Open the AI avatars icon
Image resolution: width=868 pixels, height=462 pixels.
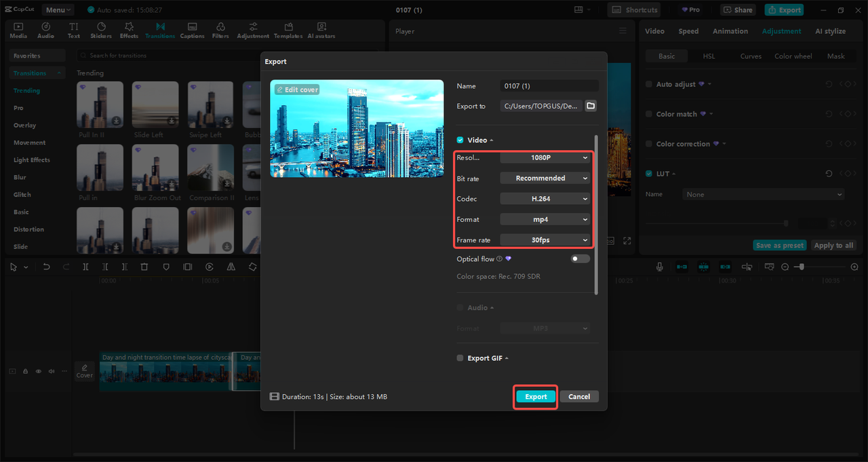coord(321,30)
